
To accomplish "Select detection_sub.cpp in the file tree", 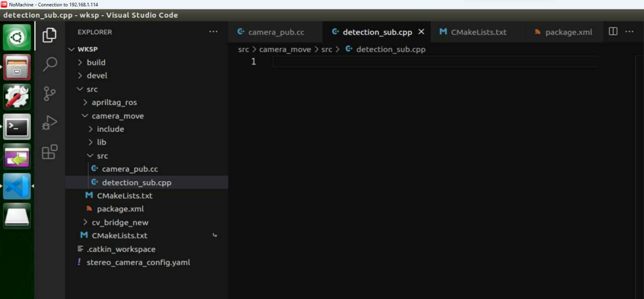I will (x=146, y=182).
